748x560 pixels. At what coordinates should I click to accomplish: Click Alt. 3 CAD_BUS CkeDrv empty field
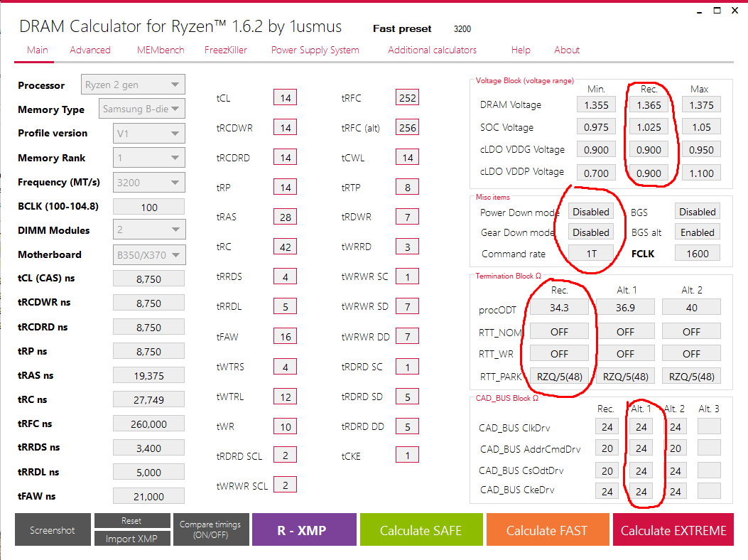pyautogui.click(x=709, y=490)
